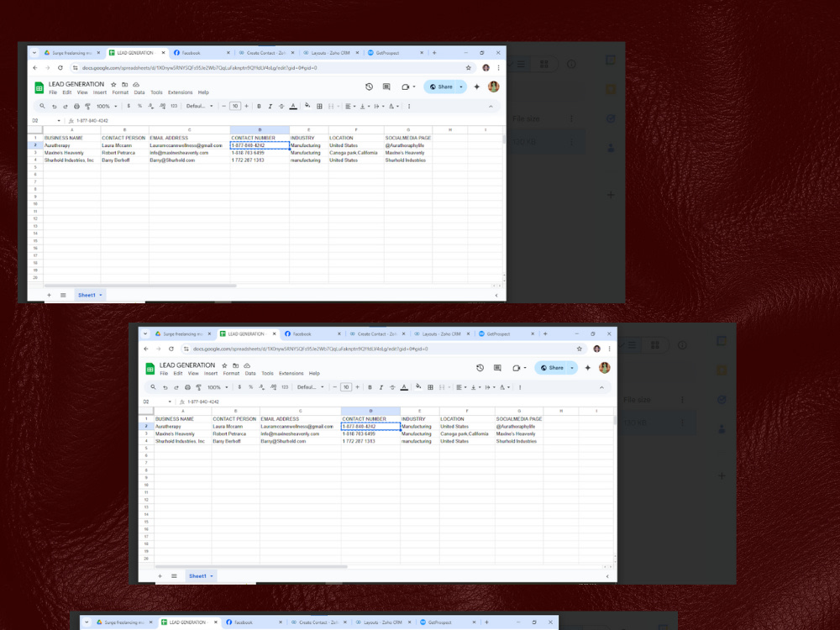Click the Print icon in the middle Sheets window
This screenshot has width=840, height=630.
click(187, 387)
